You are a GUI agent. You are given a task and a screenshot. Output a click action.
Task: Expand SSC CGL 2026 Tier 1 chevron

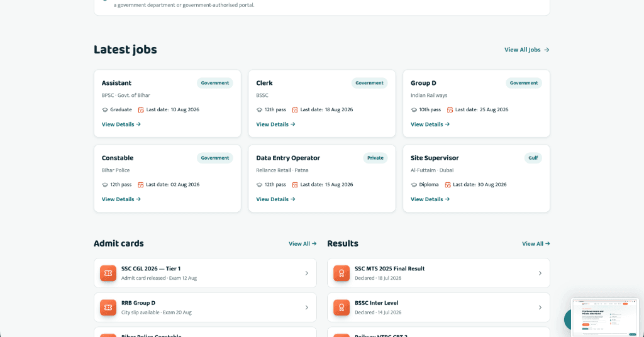tap(306, 273)
